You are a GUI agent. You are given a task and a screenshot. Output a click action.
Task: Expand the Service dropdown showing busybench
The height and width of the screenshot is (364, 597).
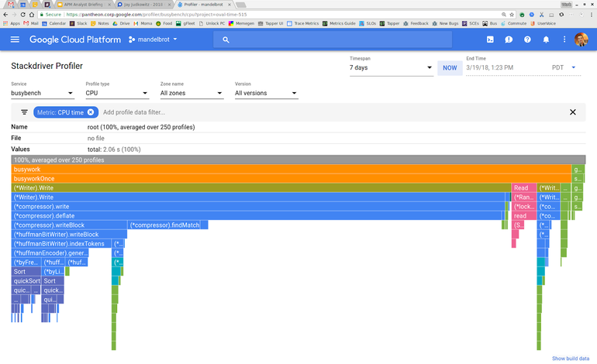pos(43,93)
